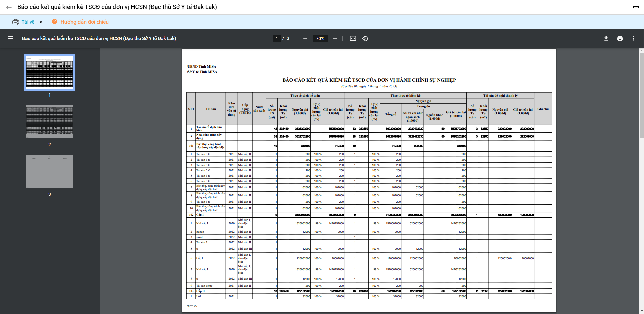Click the text 'UBND Tỉnh MISA'

coord(202,66)
